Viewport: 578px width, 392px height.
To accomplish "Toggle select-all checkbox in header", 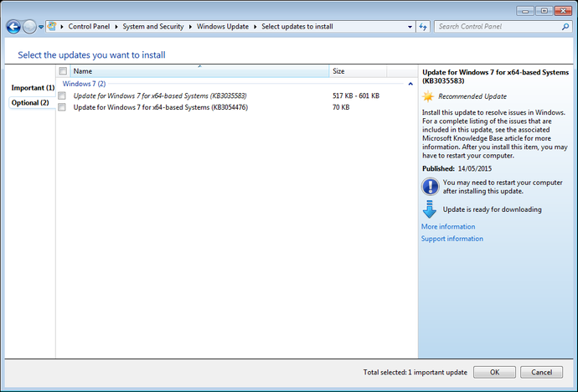I will pyautogui.click(x=63, y=71).
